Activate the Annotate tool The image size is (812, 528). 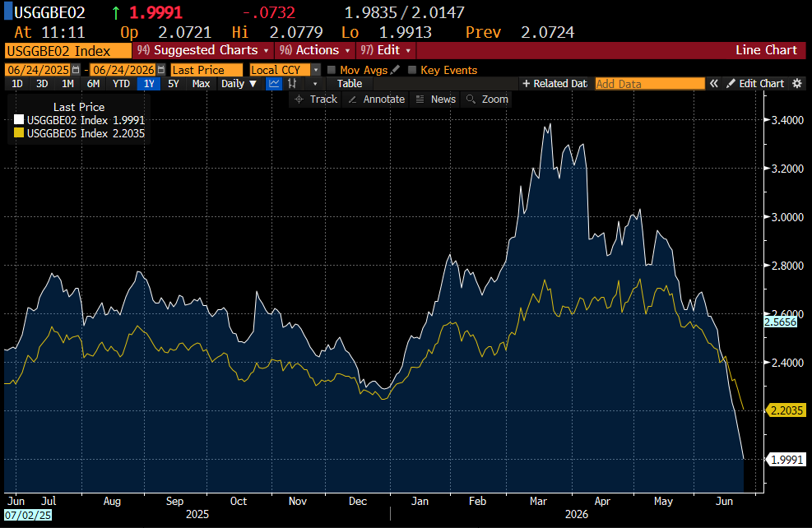click(x=377, y=99)
